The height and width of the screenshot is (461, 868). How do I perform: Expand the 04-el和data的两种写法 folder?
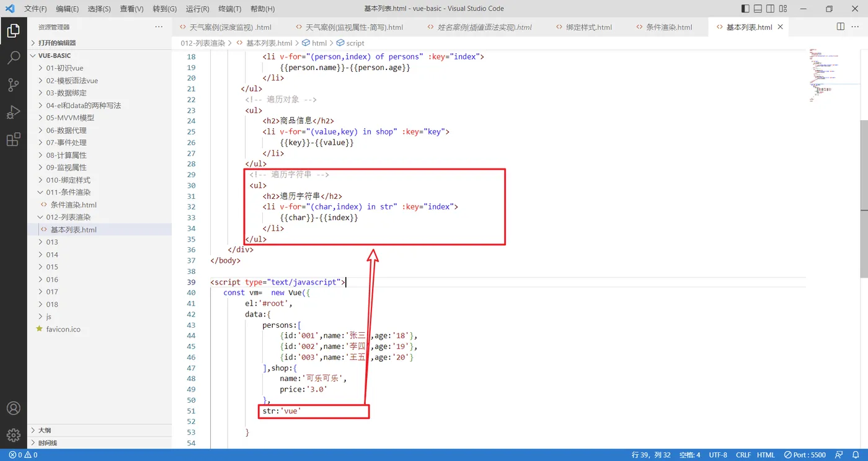[x=99, y=105]
